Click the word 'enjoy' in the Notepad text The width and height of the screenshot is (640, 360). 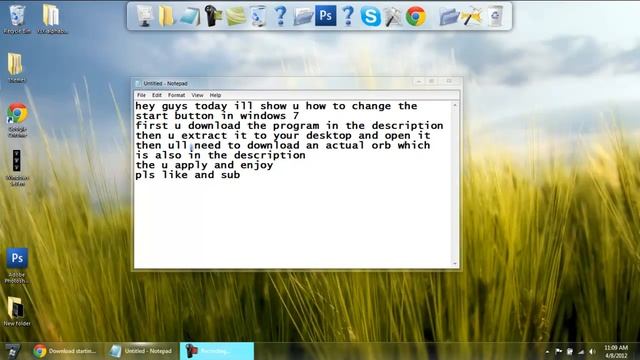tap(257, 165)
